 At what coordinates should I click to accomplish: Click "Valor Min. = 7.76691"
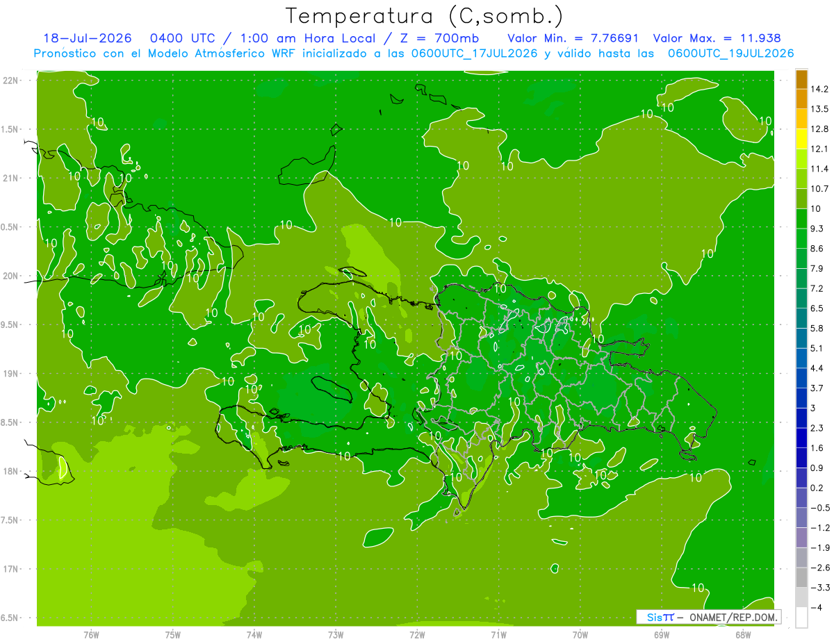(x=573, y=38)
